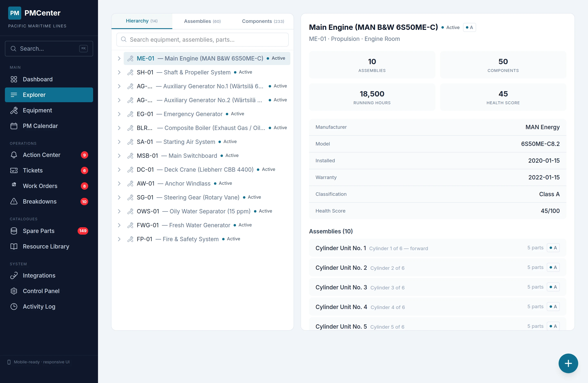Click the Integrations link icon
Image resolution: width=588 pixels, height=383 pixels.
click(14, 275)
